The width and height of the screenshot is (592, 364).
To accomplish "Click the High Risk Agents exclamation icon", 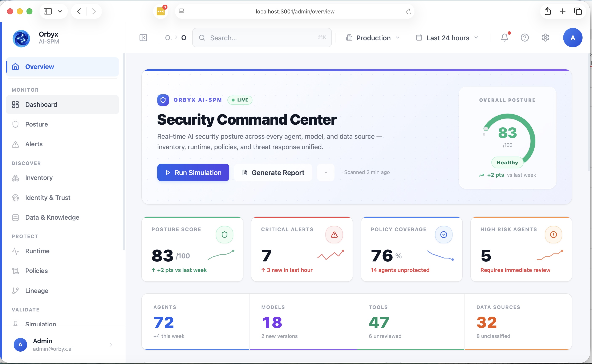I will click(x=554, y=235).
